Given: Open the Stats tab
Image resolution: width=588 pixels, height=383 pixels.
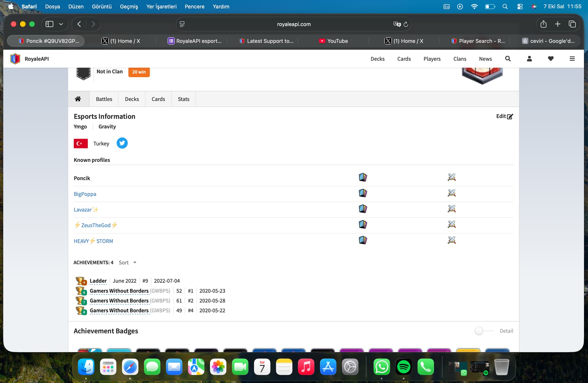Looking at the screenshot, I should 183,99.
